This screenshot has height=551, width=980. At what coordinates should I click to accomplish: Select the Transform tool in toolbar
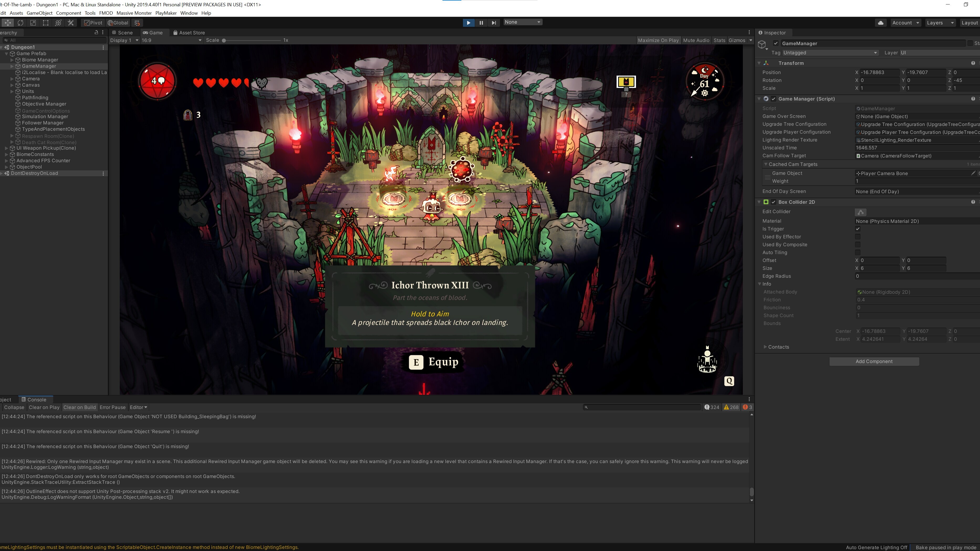point(58,23)
